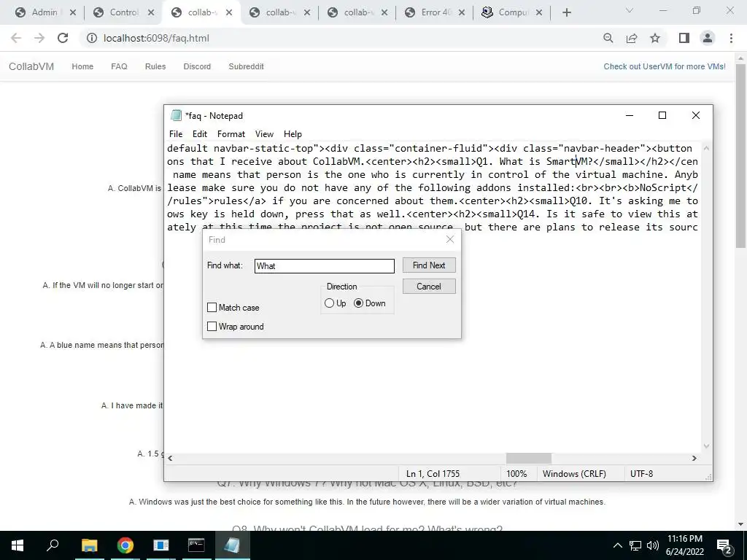Click Notepad's scroll-up arrow

(x=706, y=148)
